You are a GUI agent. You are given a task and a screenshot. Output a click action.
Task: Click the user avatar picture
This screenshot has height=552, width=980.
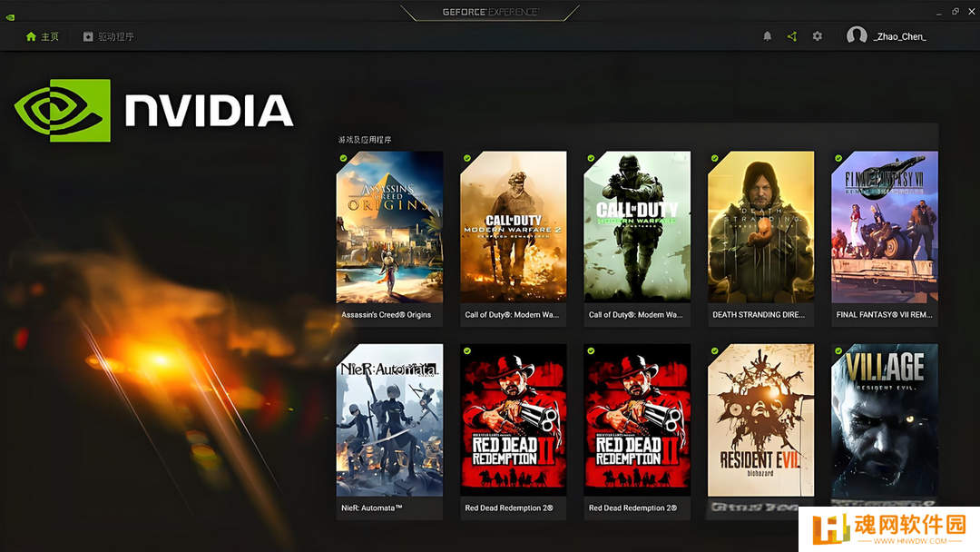(x=857, y=35)
